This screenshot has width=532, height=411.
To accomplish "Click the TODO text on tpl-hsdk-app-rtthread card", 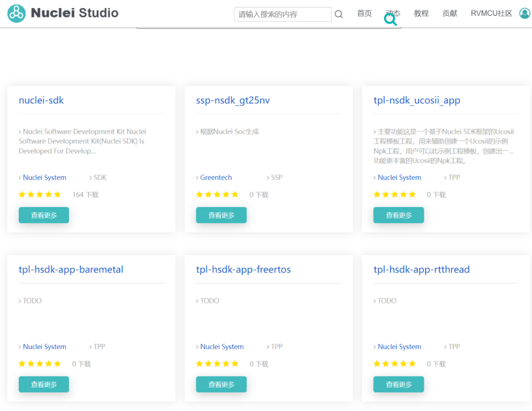I will pyautogui.click(x=387, y=301).
